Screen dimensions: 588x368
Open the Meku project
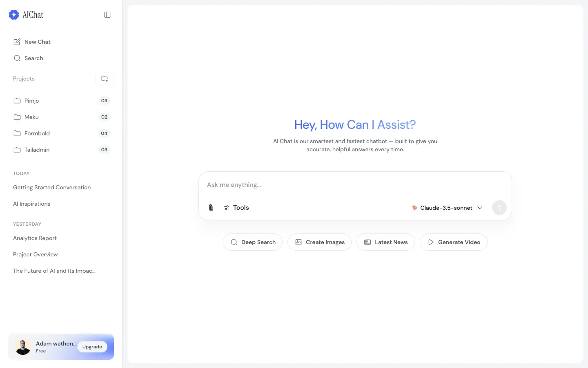tap(61, 117)
